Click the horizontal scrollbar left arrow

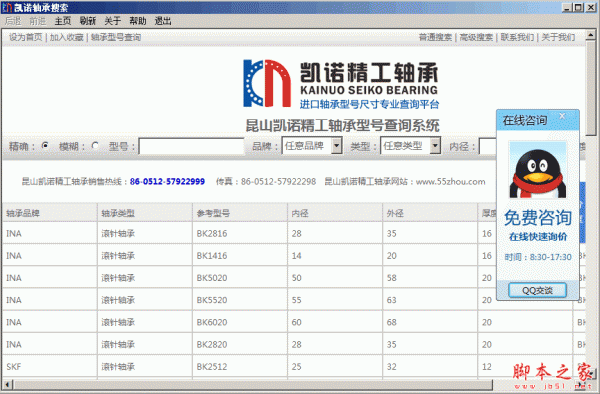pos(8,384)
